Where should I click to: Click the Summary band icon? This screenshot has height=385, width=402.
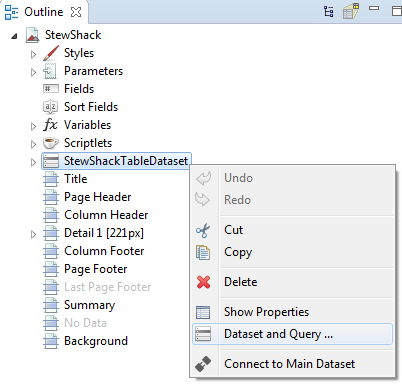pyautogui.click(x=51, y=305)
